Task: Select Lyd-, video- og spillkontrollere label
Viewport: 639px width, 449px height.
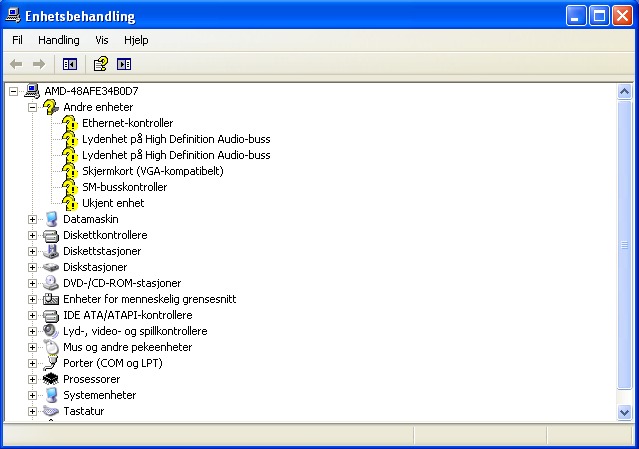Action: click(135, 331)
